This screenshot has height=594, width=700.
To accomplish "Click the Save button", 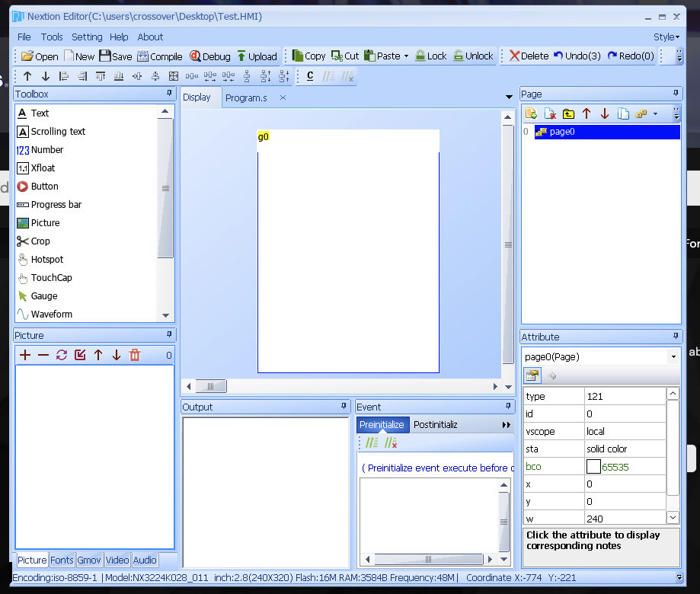I will [x=116, y=56].
